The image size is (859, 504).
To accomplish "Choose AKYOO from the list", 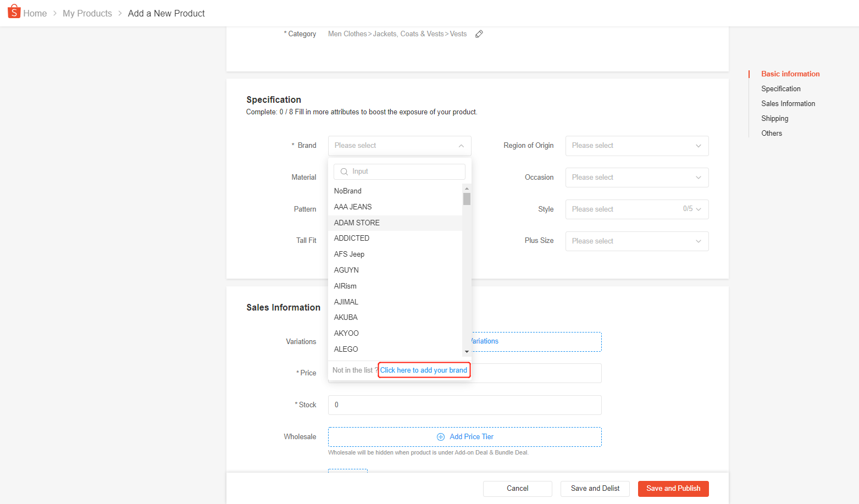I will (395, 333).
